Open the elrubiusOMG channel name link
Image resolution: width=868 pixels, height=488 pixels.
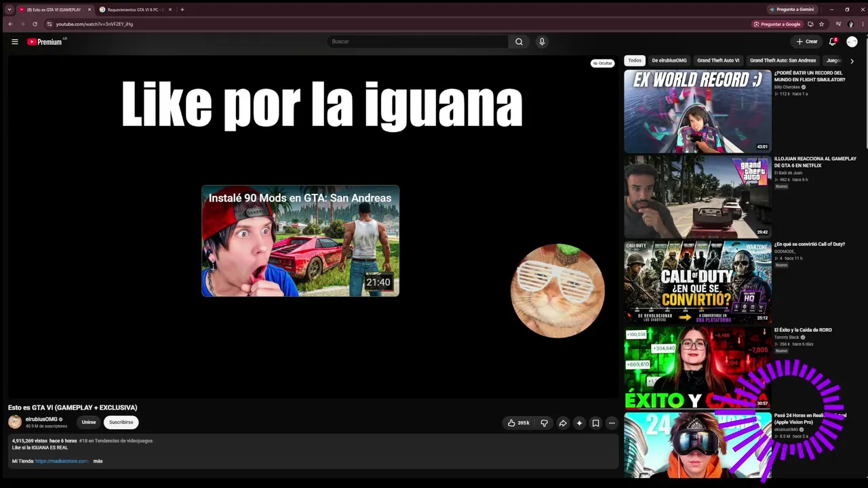41,419
